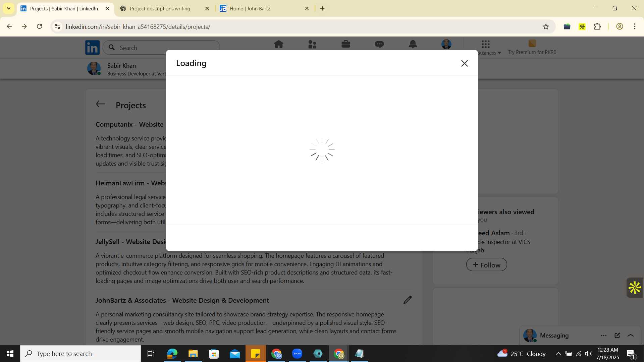Close the Home | John Bartz tab
This screenshot has height=362, width=644.
click(307, 9)
